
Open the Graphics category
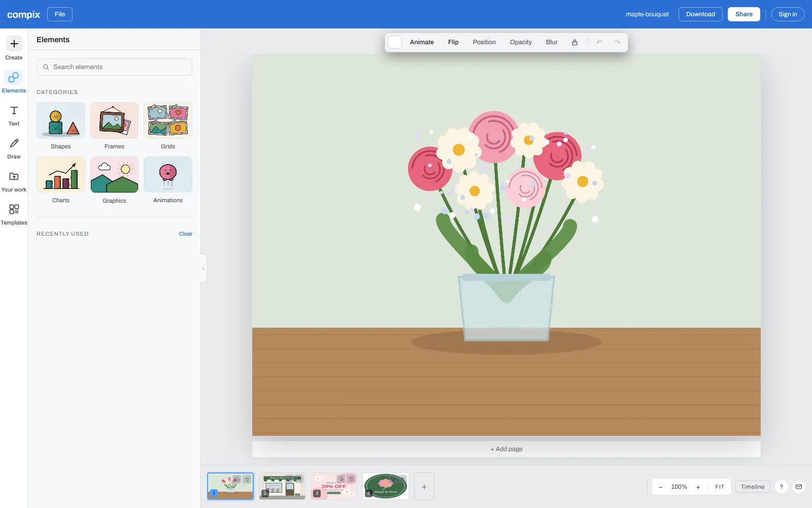pos(114,180)
